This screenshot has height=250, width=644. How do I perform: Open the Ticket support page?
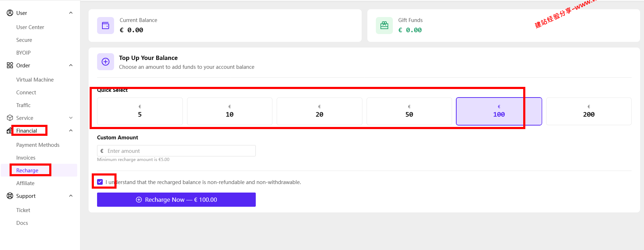tap(23, 210)
